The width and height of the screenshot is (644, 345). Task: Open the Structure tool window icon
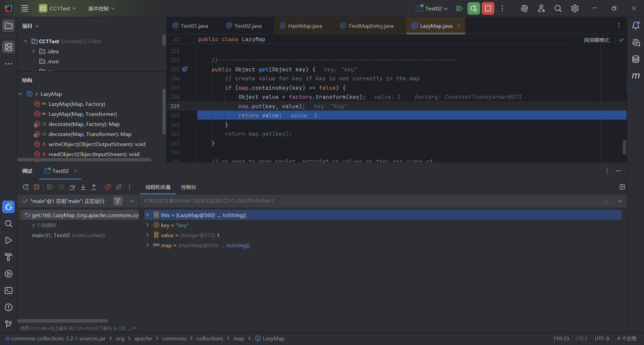[9, 47]
